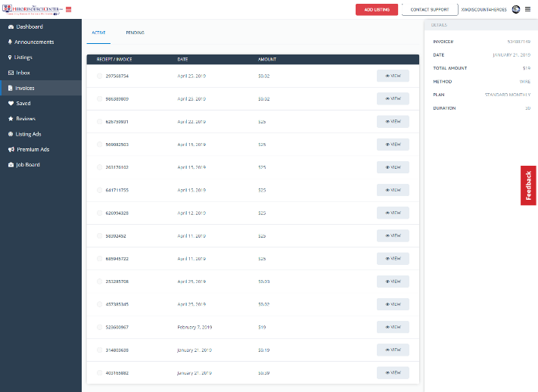Viewport: 538px width, 392px height.
Task: Open the Inbox envelope icon
Action: tap(10, 73)
